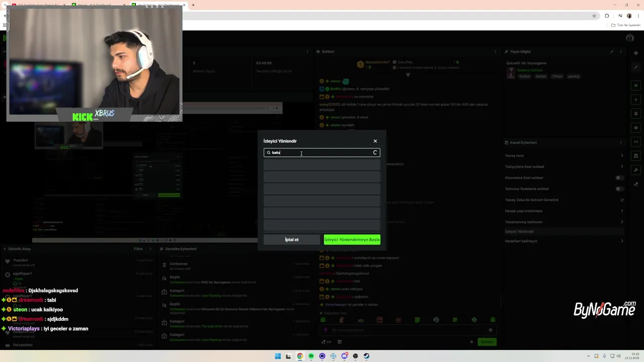Open Chrome from taskbar

pyautogui.click(x=300, y=356)
